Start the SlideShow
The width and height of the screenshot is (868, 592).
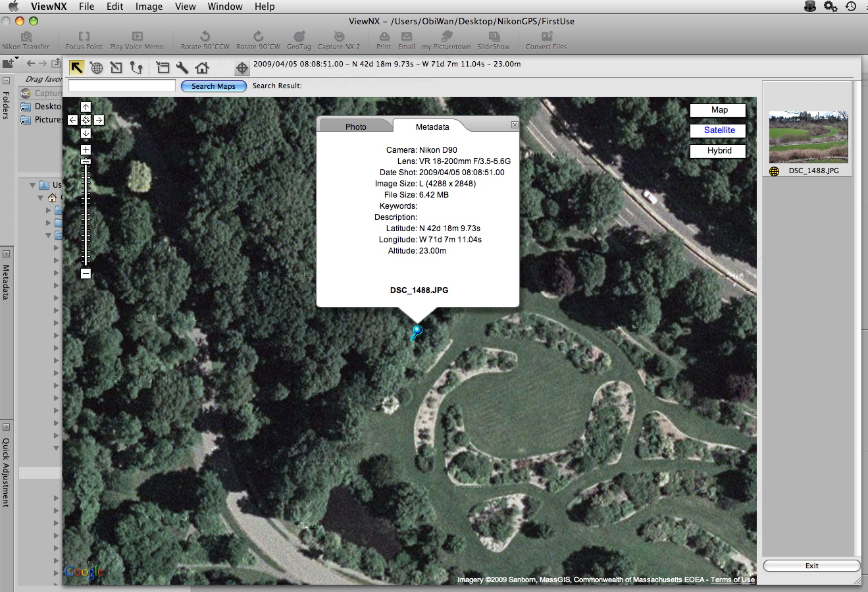coord(494,41)
